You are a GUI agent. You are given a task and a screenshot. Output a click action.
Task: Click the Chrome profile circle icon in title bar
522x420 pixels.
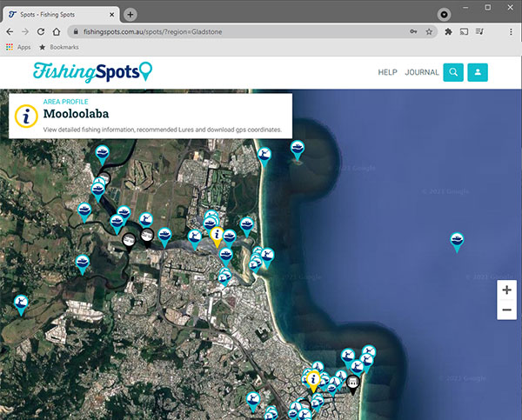pos(444,15)
